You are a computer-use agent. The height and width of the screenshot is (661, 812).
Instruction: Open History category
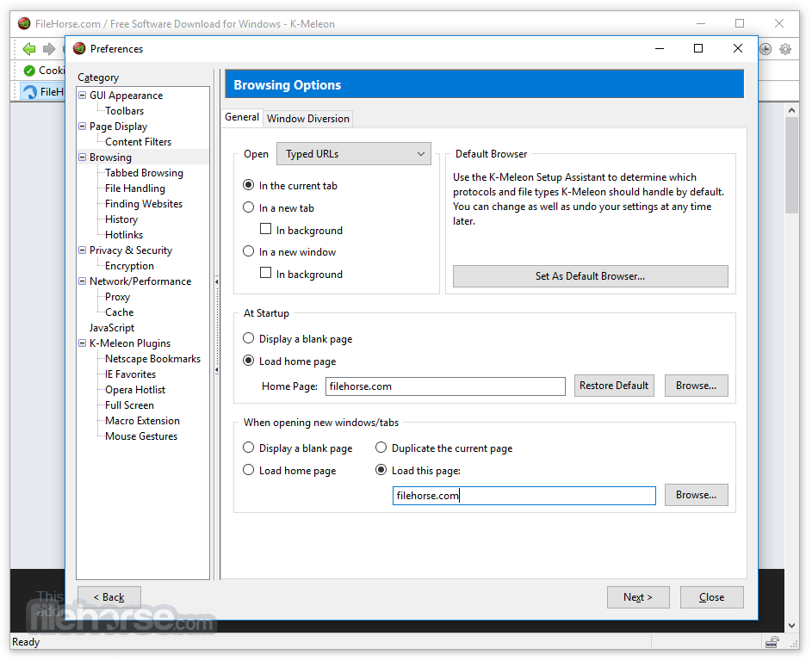coord(121,219)
